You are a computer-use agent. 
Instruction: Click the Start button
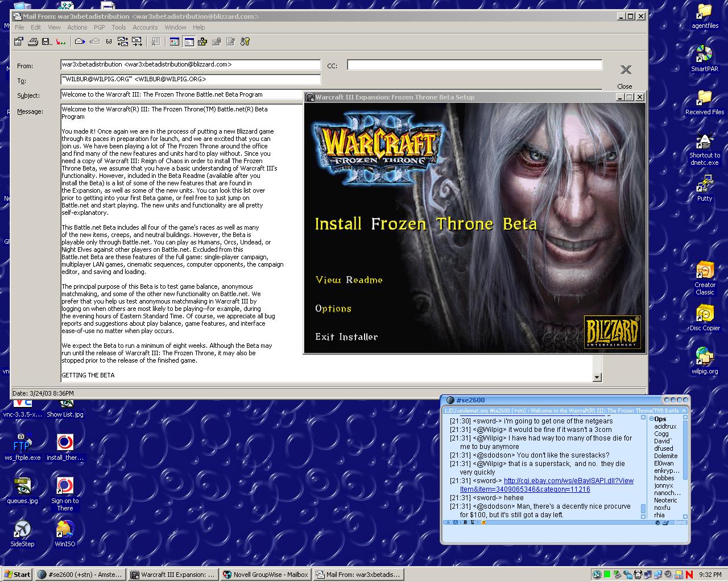point(18,575)
